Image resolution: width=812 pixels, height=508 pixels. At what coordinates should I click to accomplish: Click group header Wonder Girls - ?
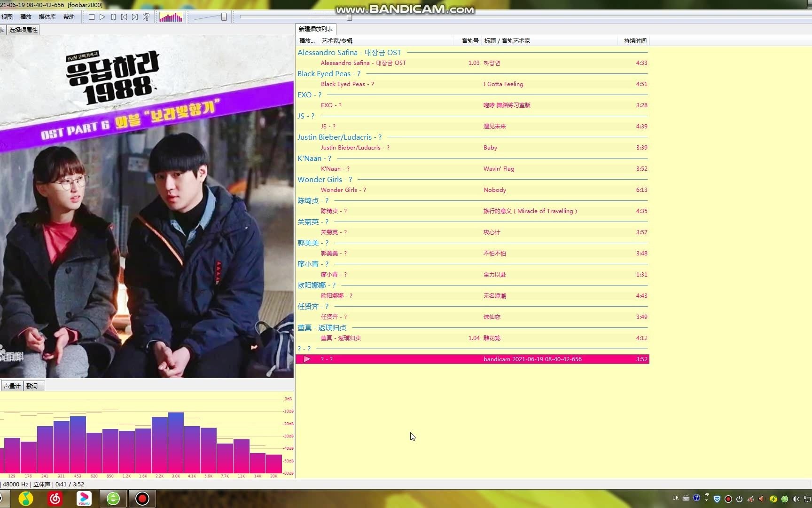[325, 180]
